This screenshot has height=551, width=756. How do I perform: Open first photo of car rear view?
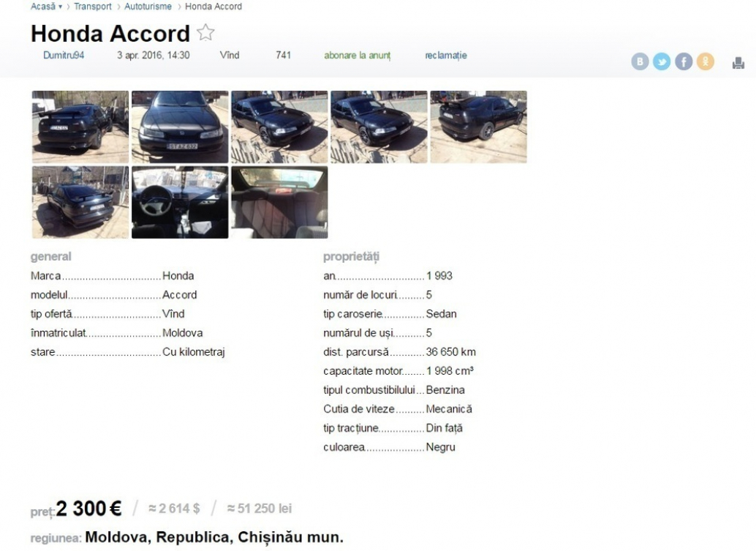pyautogui.click(x=80, y=127)
